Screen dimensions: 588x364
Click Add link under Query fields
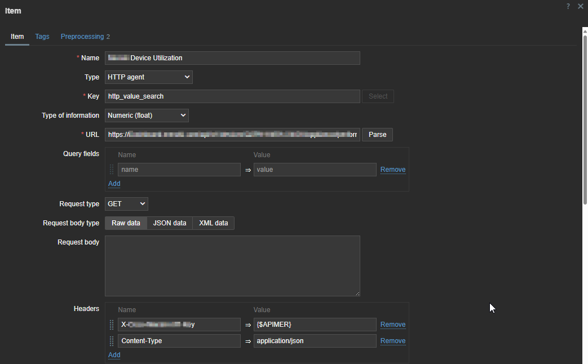point(114,184)
